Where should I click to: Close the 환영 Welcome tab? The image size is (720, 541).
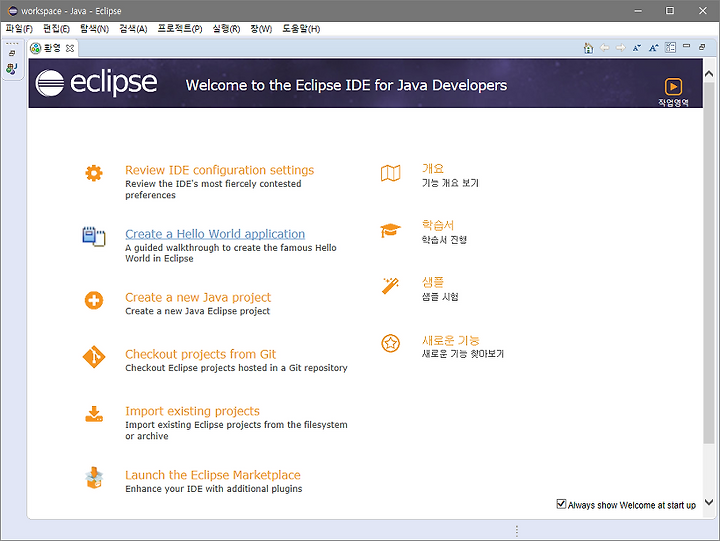coord(70,48)
